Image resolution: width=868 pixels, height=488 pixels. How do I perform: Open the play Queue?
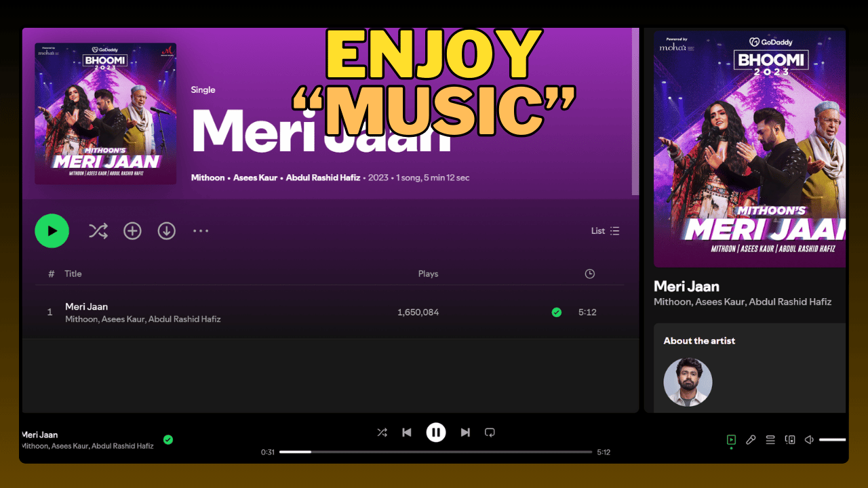point(770,440)
